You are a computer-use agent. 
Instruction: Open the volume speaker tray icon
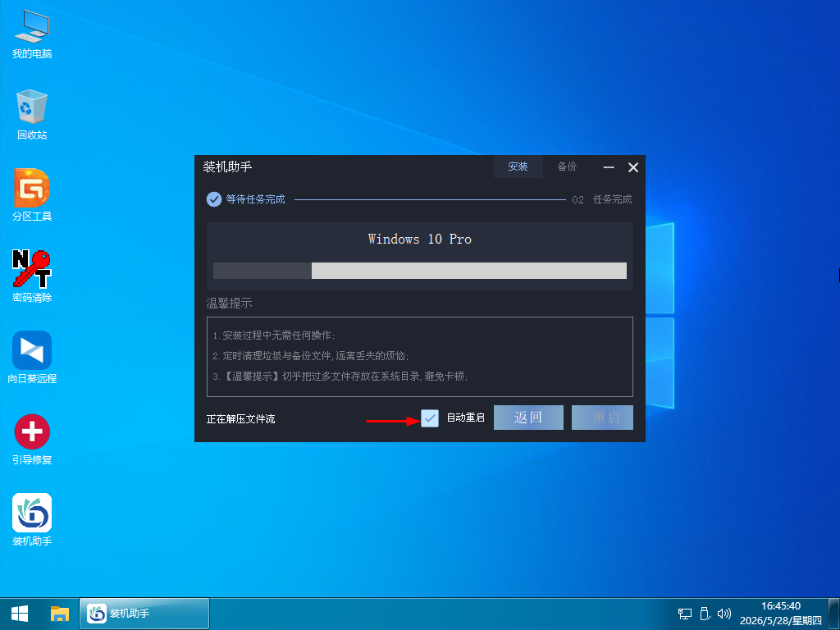click(x=724, y=614)
